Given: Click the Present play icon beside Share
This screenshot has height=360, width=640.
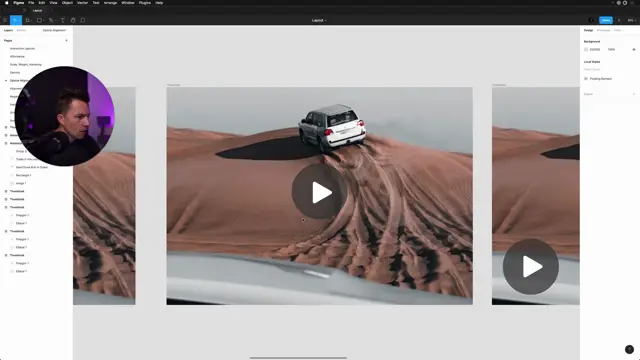Looking at the screenshot, I should click(619, 20).
